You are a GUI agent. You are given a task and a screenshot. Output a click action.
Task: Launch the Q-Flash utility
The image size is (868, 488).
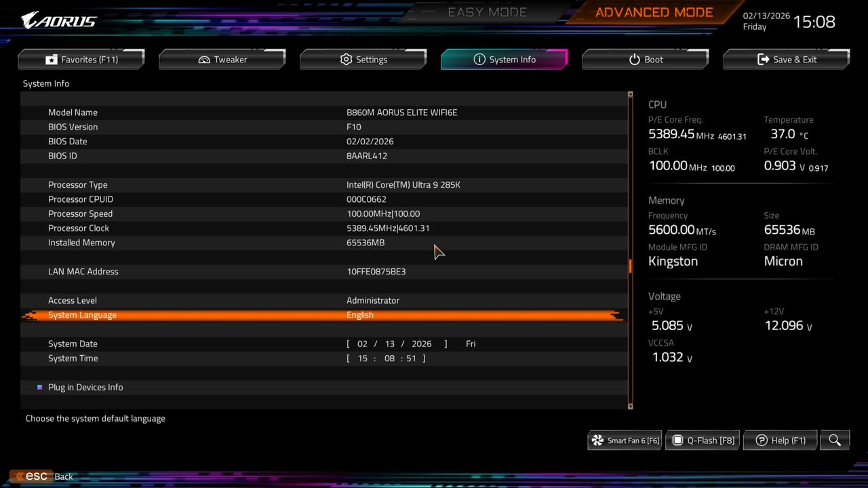(702, 440)
